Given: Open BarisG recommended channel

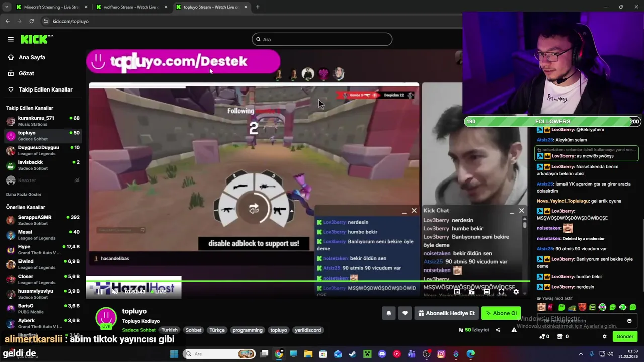Looking at the screenshot, I should pos(43,308).
